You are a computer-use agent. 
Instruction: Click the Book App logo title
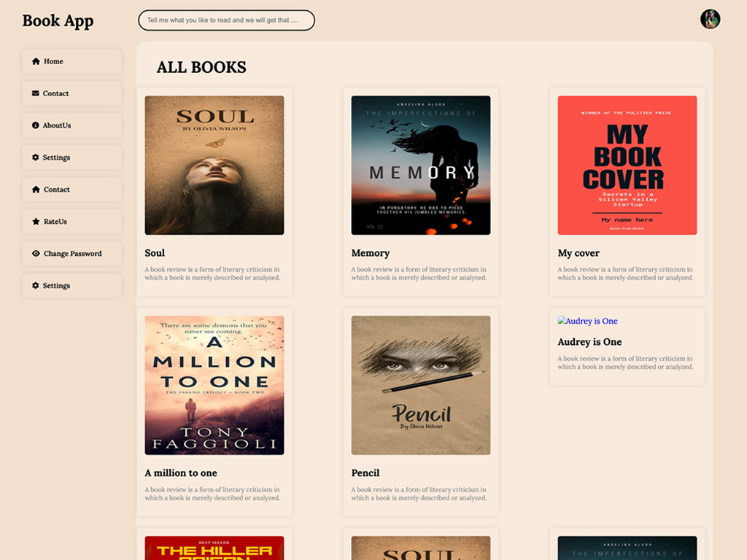58,20
